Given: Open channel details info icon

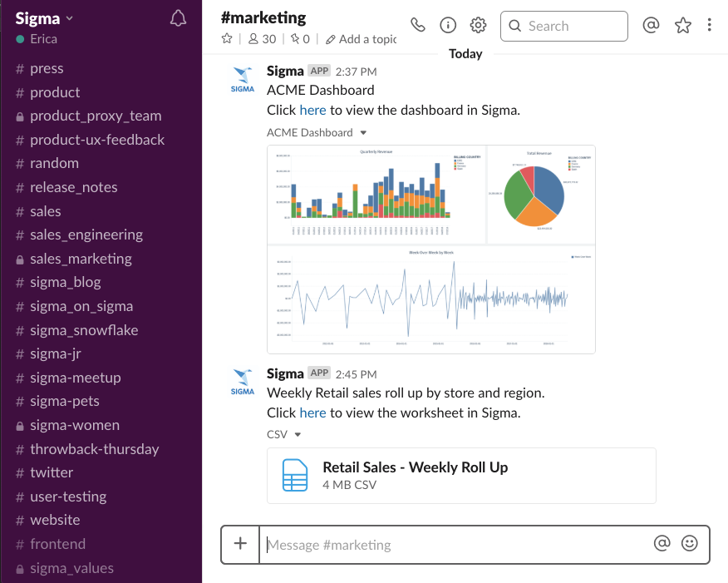Looking at the screenshot, I should (448, 25).
